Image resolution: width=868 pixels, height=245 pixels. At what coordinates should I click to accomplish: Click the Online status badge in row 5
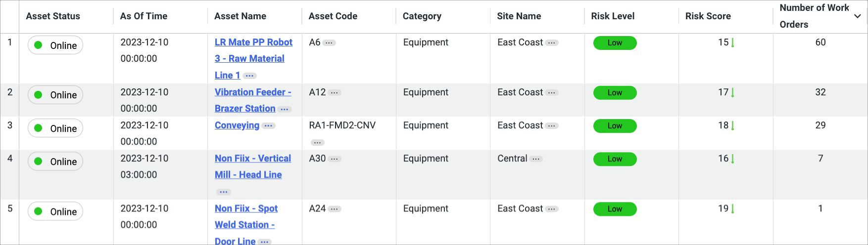[55, 211]
